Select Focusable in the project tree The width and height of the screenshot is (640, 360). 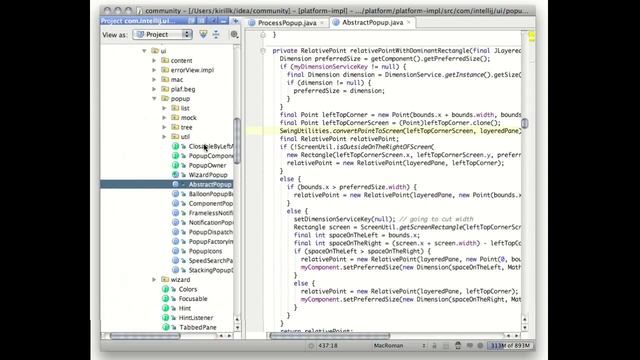pyautogui.click(x=193, y=299)
